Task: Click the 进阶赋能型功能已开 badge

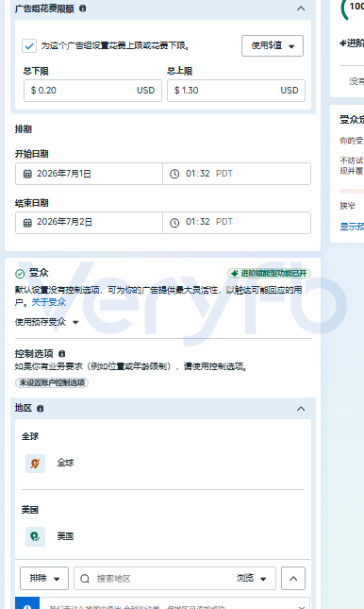Action: coord(269,274)
